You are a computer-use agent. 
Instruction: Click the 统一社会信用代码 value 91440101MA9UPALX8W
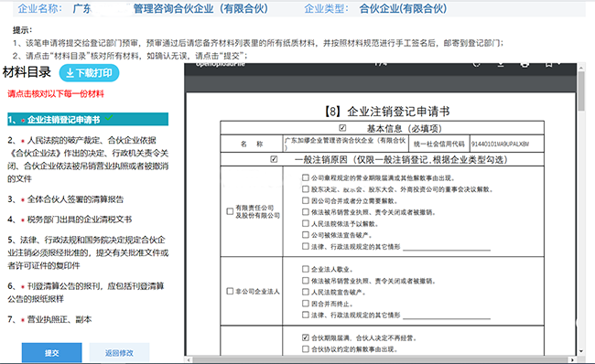(x=500, y=145)
